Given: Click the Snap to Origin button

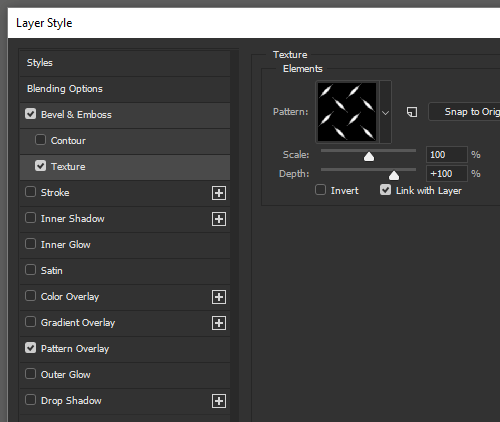Looking at the screenshot, I should click(464, 112).
